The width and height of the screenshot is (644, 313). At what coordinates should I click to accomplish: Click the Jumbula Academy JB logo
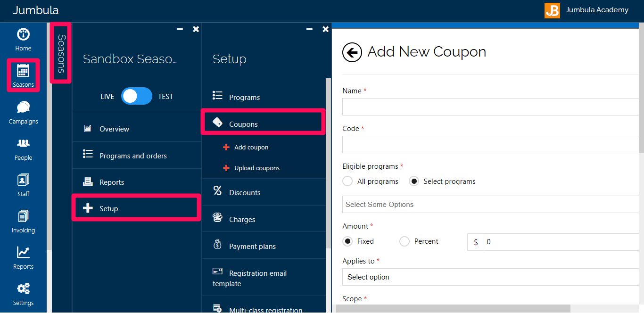pos(552,10)
